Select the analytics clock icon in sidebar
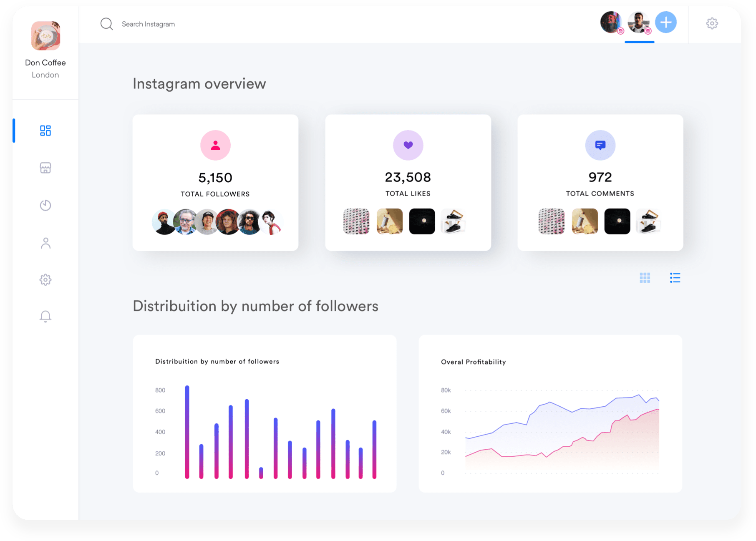Screen dimensions: 756x541 [x=45, y=205]
